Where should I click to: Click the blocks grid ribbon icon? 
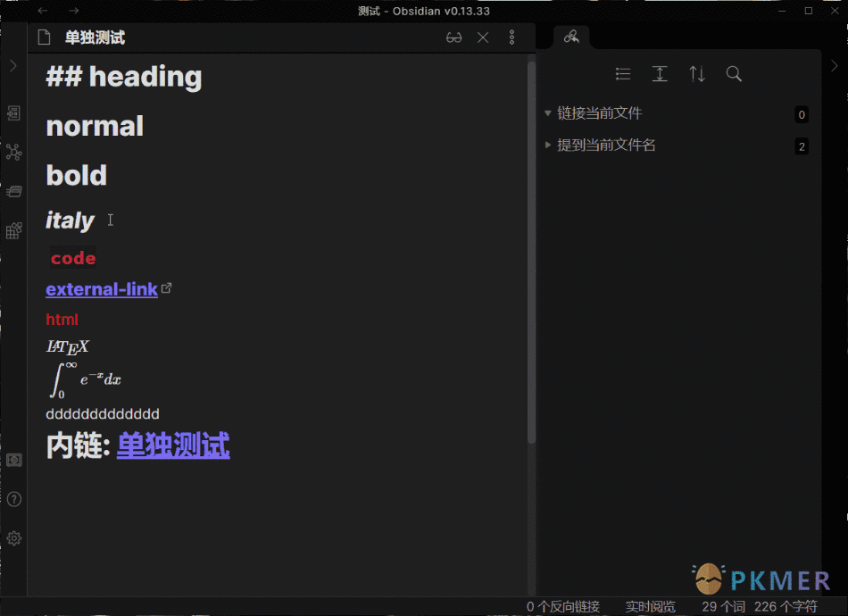click(14, 230)
